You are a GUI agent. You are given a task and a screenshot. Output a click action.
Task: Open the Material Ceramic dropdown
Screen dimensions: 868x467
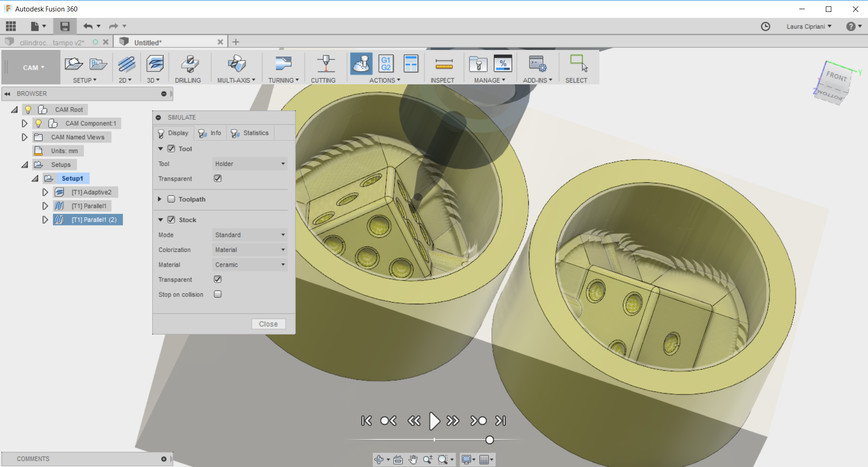click(250, 265)
